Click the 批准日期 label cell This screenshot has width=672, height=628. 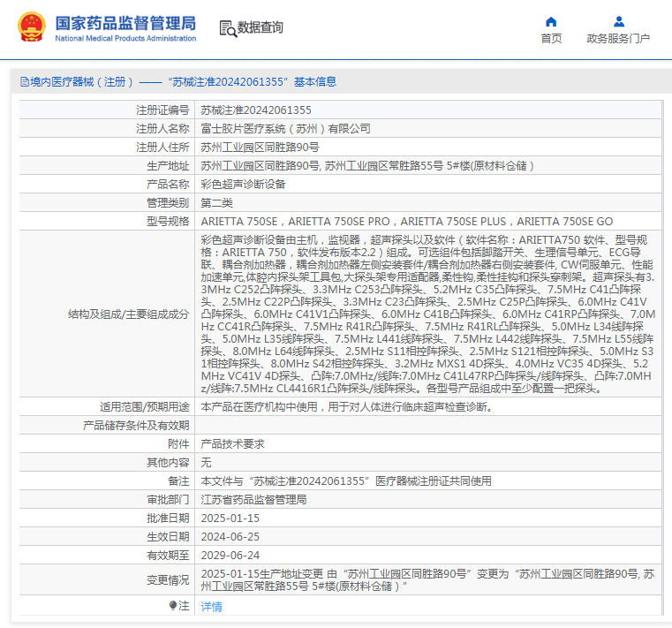click(107, 518)
